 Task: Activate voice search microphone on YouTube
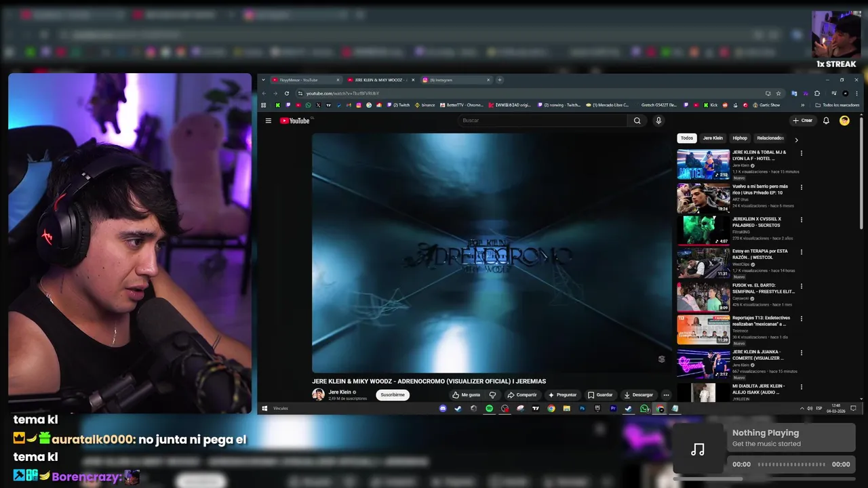pos(658,121)
